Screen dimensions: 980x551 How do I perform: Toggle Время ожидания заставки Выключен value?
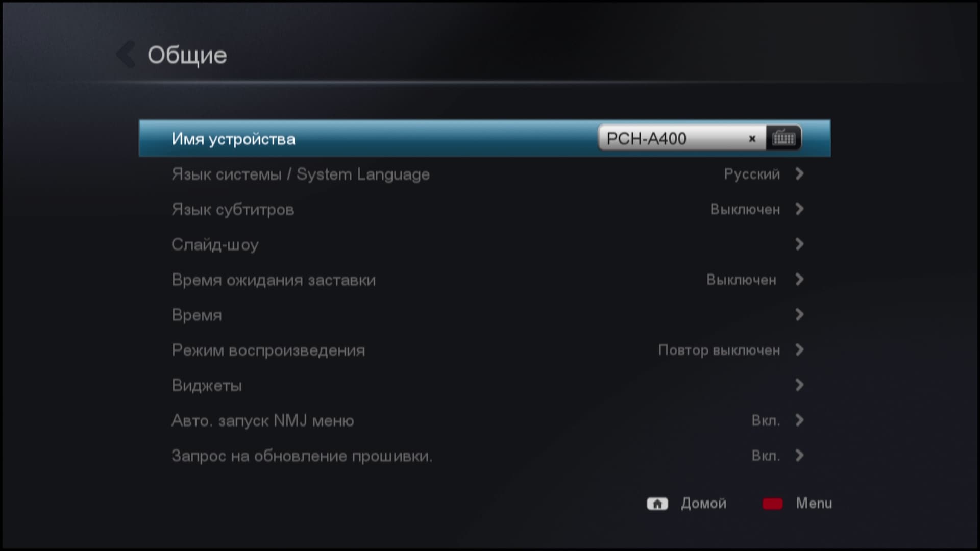[741, 280]
